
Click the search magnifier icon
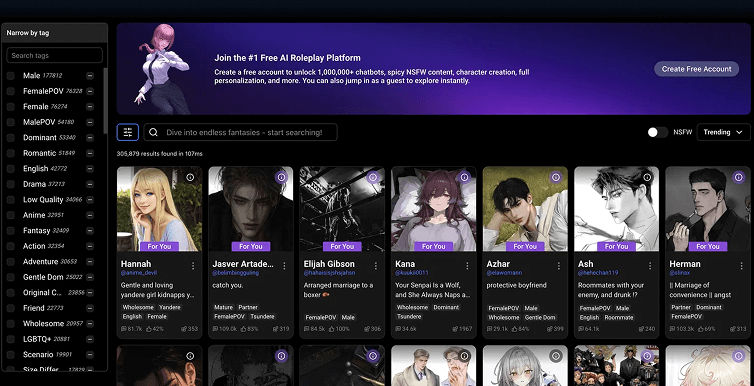(x=153, y=132)
